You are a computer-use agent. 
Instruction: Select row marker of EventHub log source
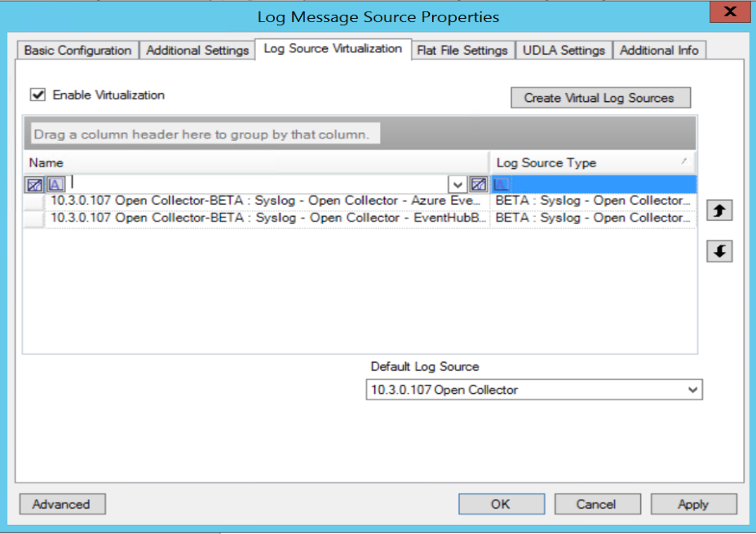[x=34, y=218]
